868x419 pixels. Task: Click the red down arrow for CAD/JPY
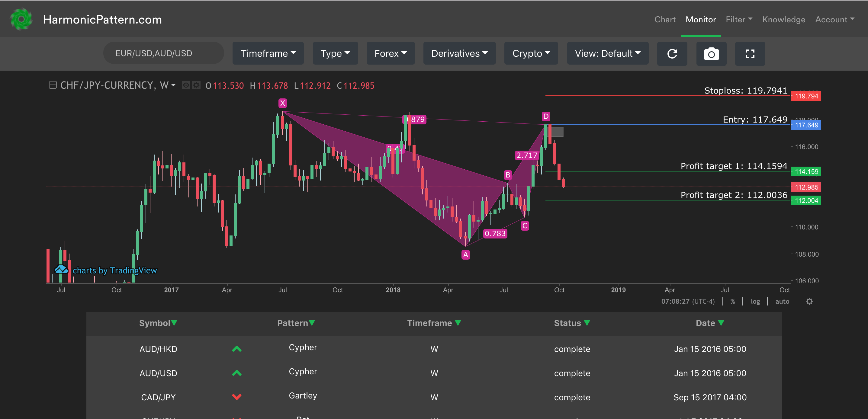pos(237,397)
